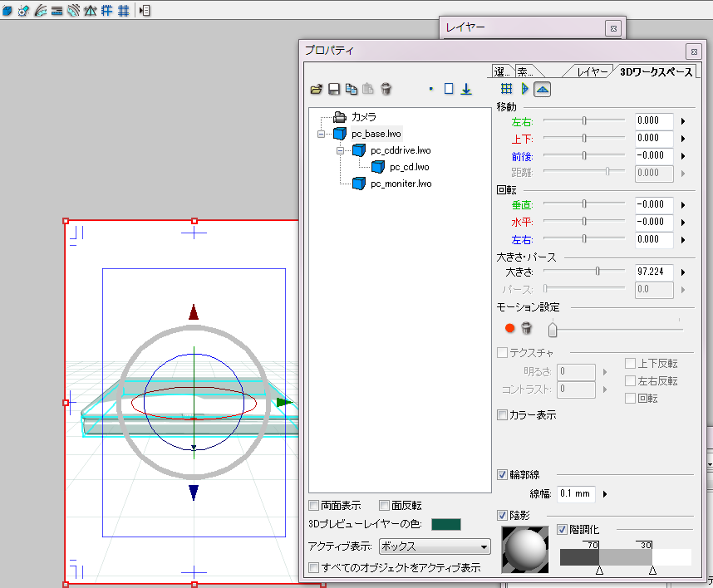Image resolution: width=713 pixels, height=588 pixels.
Task: Click the 3Dプレビューレイヤーの色 green swatch
Action: pyautogui.click(x=445, y=524)
